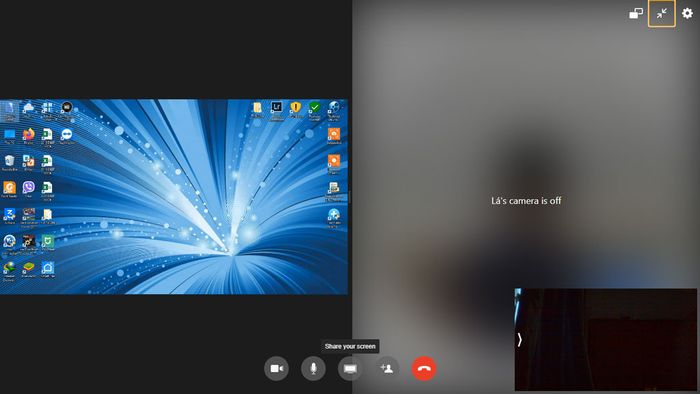Collapse the self-view with the chevron arrow
Viewport: 700px width, 394px height.
[x=520, y=340]
